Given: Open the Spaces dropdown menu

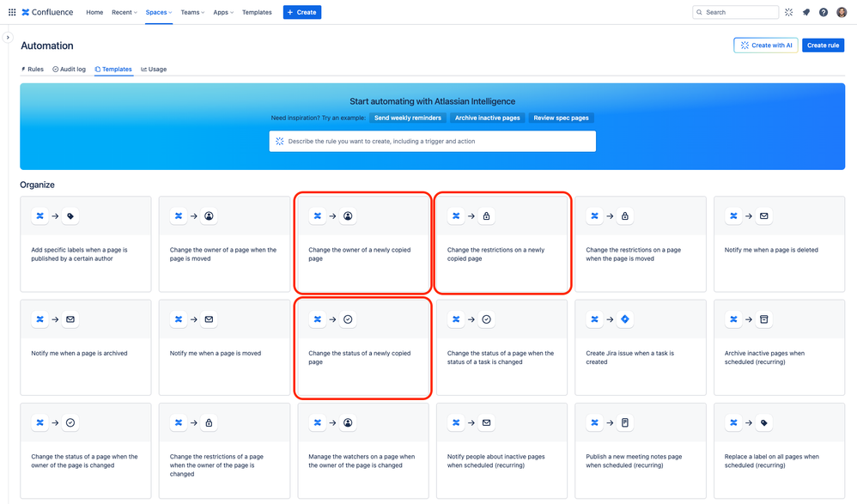Looking at the screenshot, I should pyautogui.click(x=159, y=12).
